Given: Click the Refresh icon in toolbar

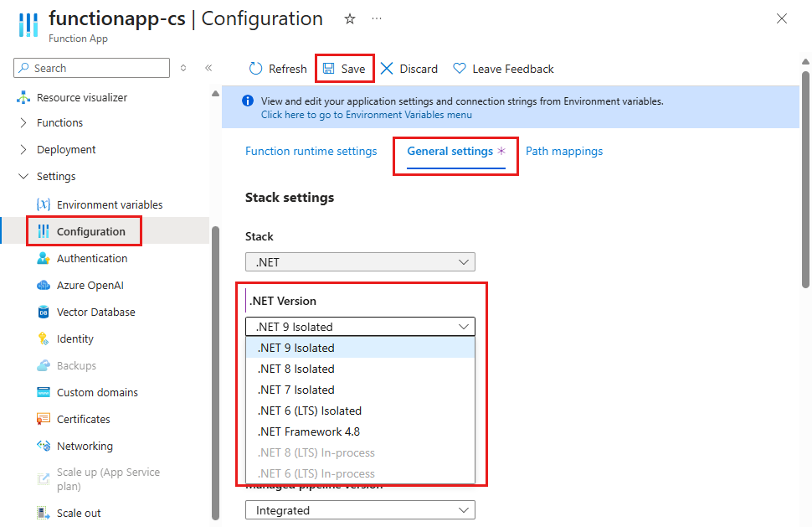Looking at the screenshot, I should [256, 69].
